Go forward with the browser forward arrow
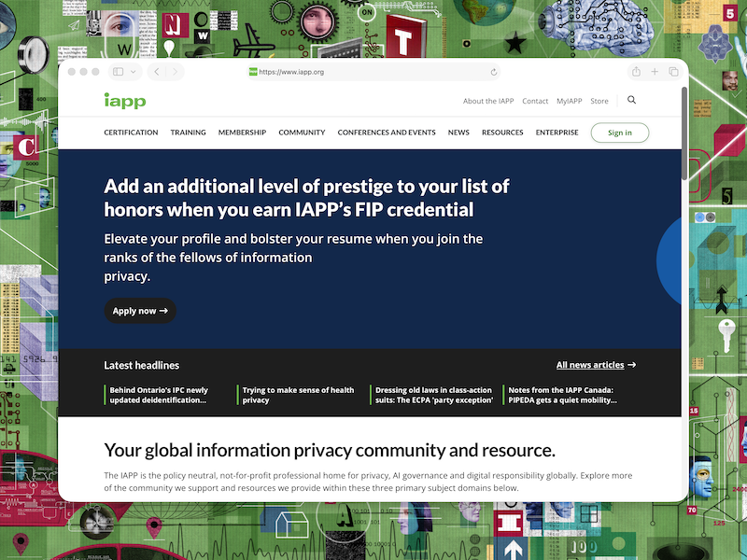 [175, 72]
